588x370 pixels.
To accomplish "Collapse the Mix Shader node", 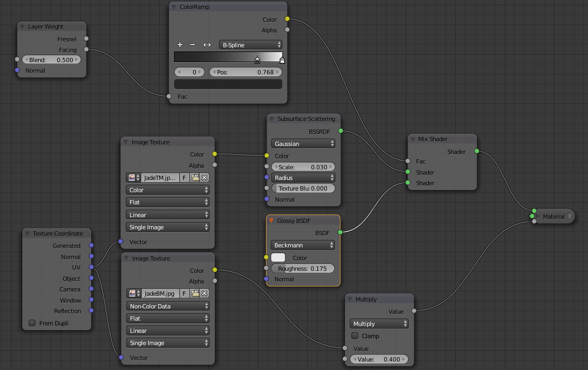I will point(412,139).
